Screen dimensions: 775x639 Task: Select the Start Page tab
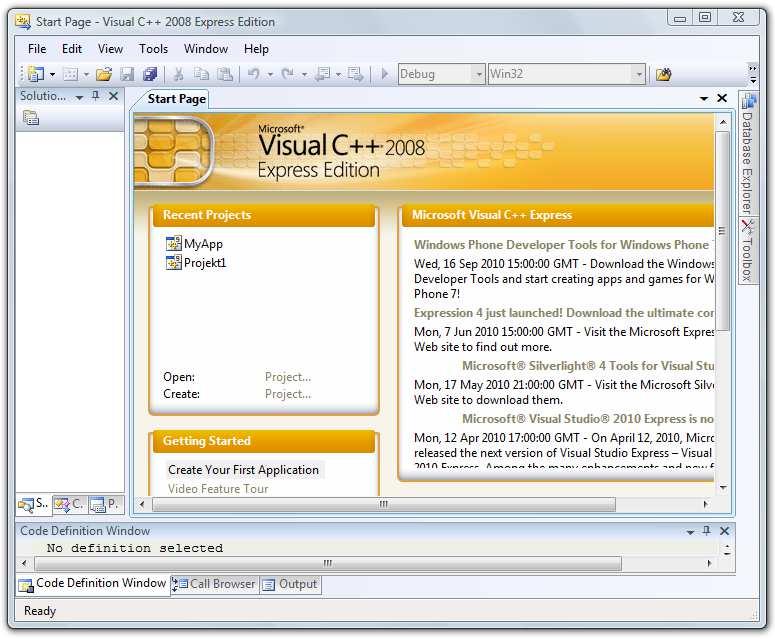click(x=176, y=99)
